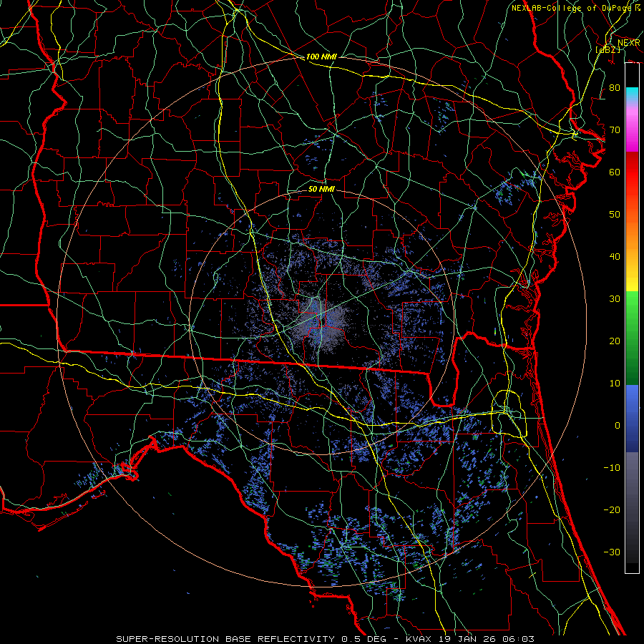Click the green segment of the reflectivity color bar
644x644 pixels.
click(632, 338)
